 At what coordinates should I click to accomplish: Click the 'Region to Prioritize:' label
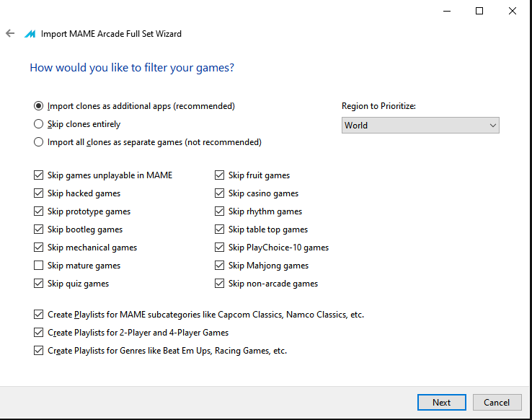[x=378, y=106]
